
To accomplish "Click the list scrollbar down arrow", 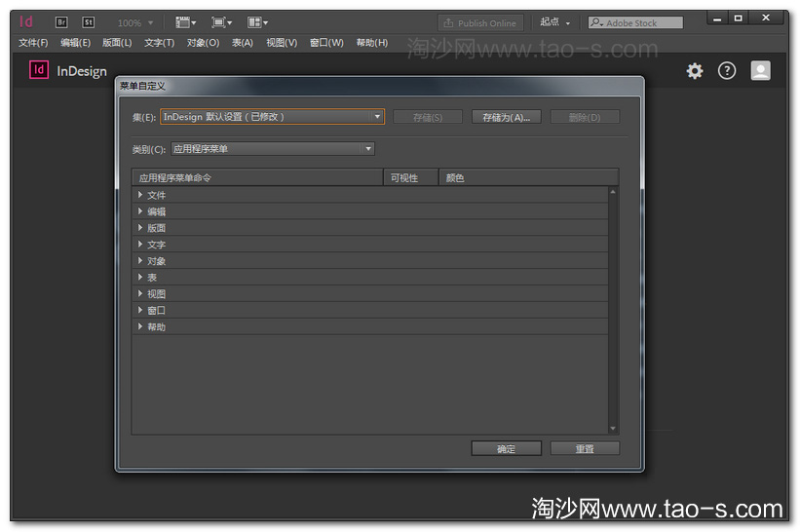I will click(x=613, y=429).
